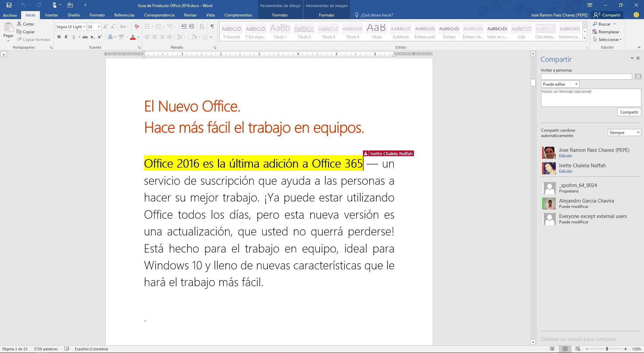Decrease font size with the small A icon
644x353 pixels.
coord(113,27)
